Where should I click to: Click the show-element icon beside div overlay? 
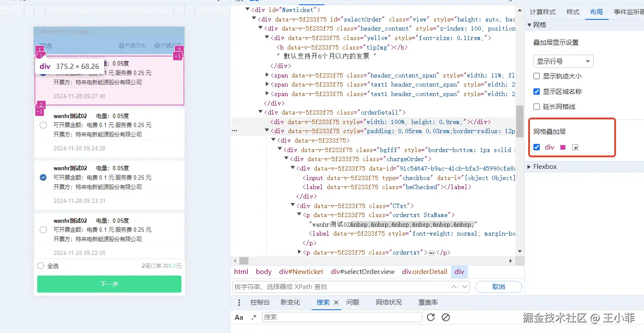pyautogui.click(x=575, y=147)
